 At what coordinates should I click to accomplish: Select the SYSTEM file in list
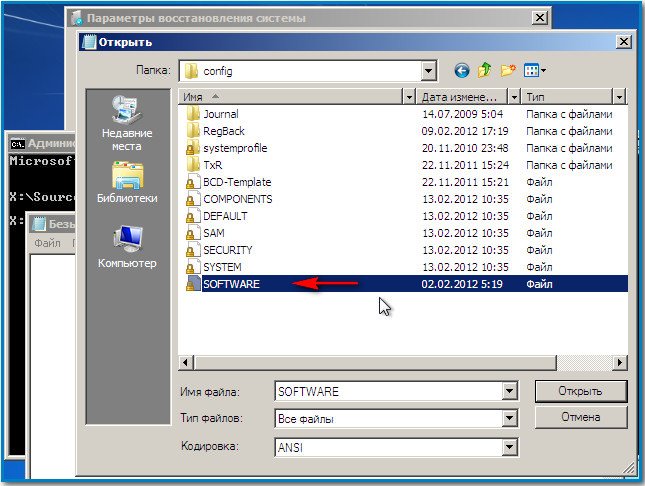click(x=222, y=267)
